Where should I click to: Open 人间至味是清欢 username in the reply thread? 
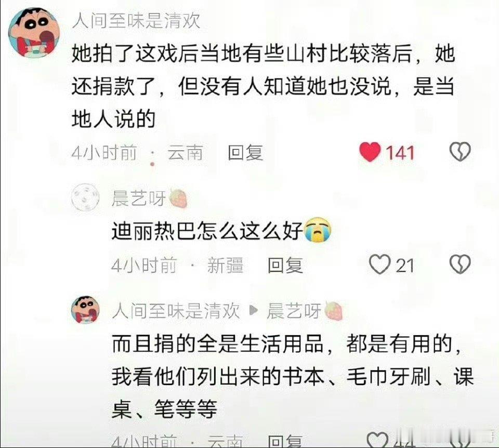176,310
